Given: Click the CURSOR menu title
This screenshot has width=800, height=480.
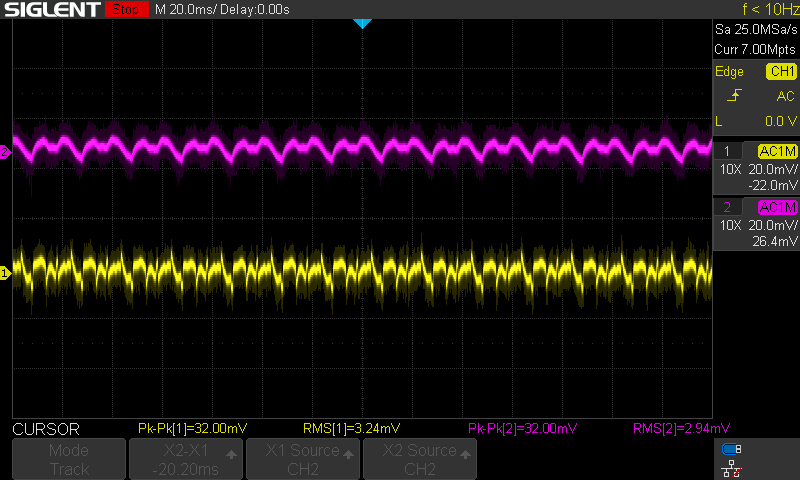Looking at the screenshot, I should (46, 429).
